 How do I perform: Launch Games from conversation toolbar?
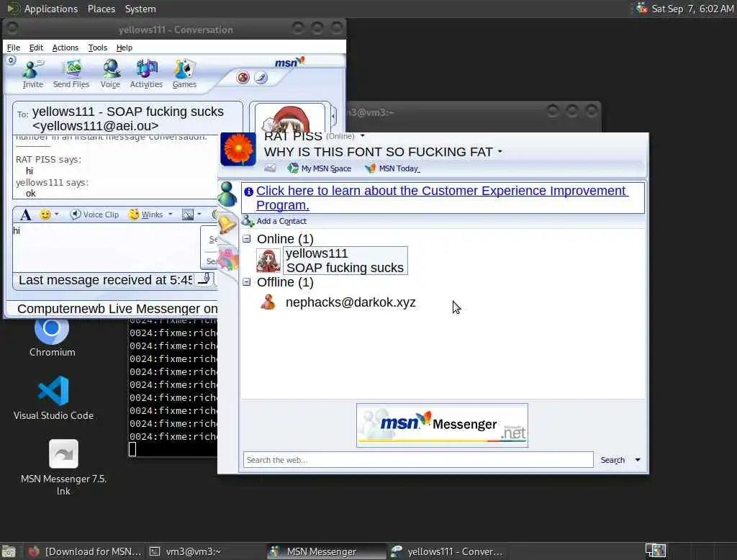[x=184, y=74]
